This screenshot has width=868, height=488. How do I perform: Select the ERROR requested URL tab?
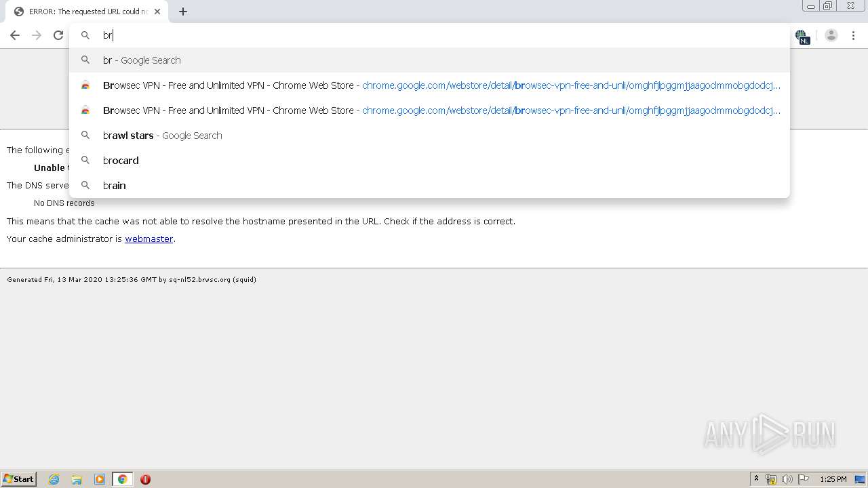(87, 12)
